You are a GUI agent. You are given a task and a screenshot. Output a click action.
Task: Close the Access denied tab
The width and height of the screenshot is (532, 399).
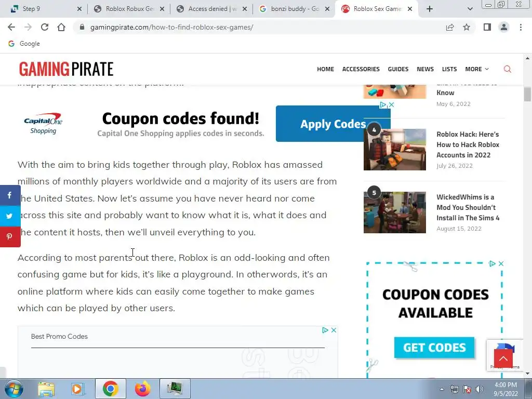(x=245, y=9)
